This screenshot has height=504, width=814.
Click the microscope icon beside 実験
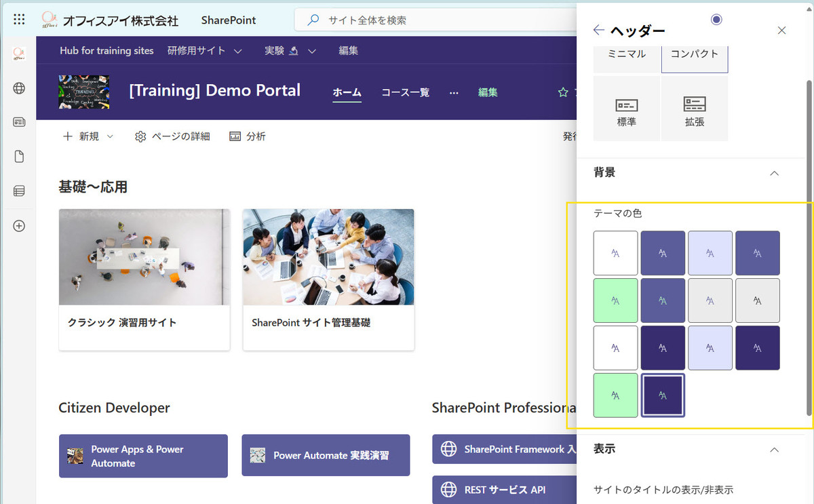[294, 51]
